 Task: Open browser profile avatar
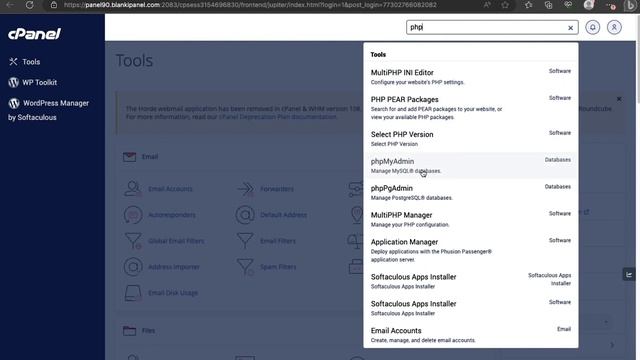[589, 5]
